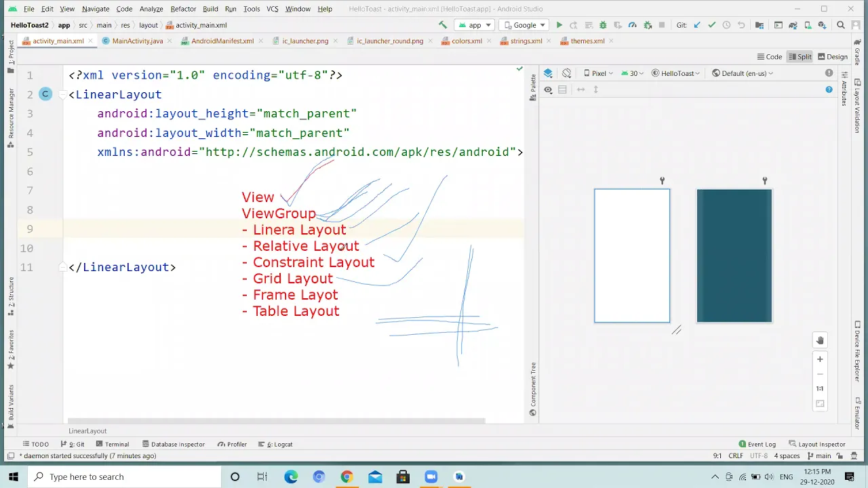Open the Build menu

[210, 9]
